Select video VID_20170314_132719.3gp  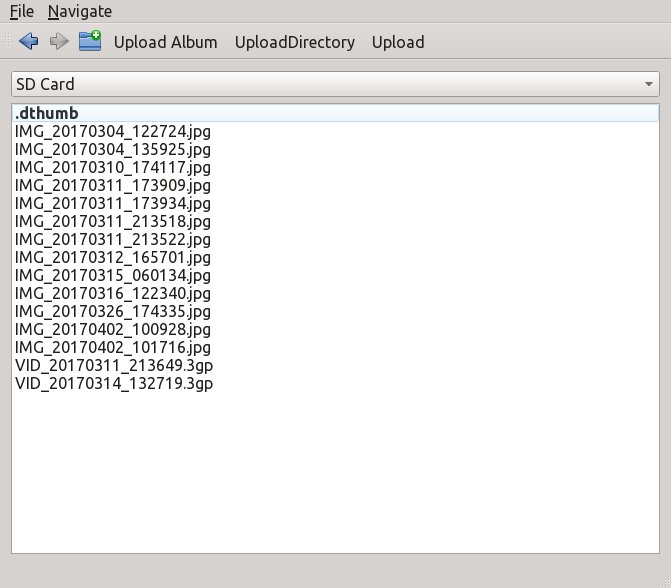[x=336, y=383]
